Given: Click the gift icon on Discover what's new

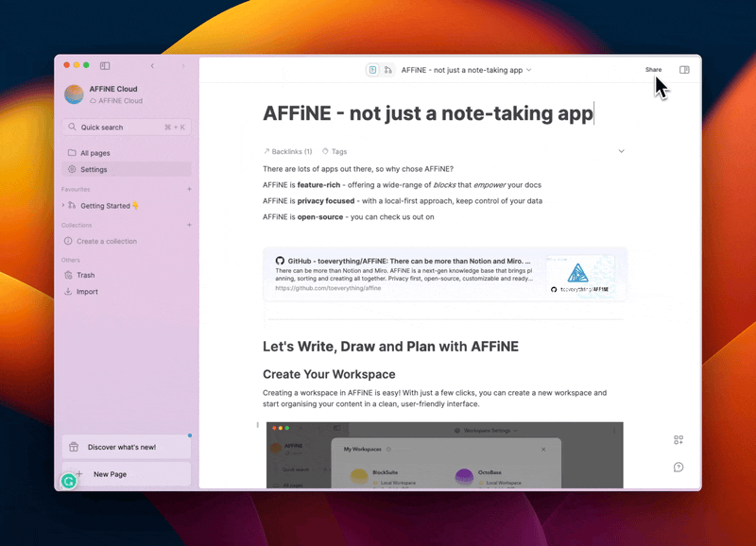Looking at the screenshot, I should click(74, 447).
